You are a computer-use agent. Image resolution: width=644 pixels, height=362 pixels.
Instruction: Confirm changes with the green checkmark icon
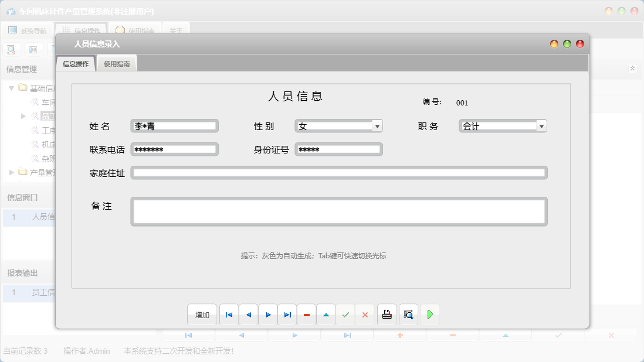coord(345,315)
